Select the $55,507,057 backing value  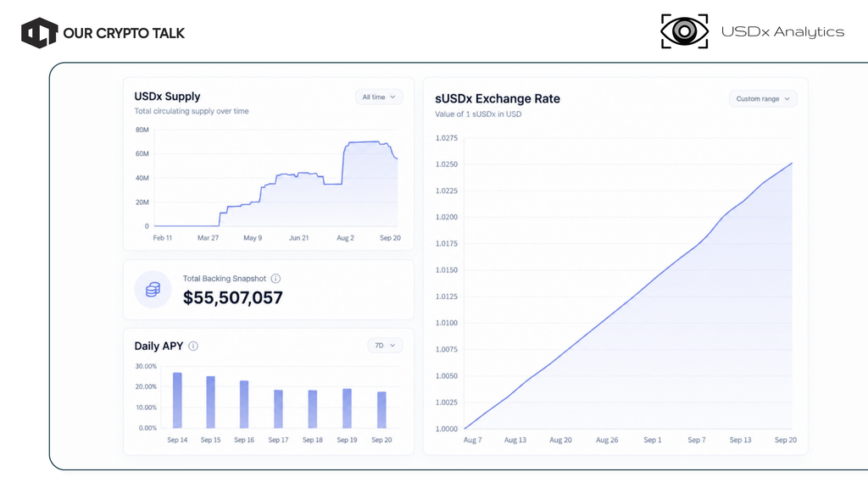[233, 297]
